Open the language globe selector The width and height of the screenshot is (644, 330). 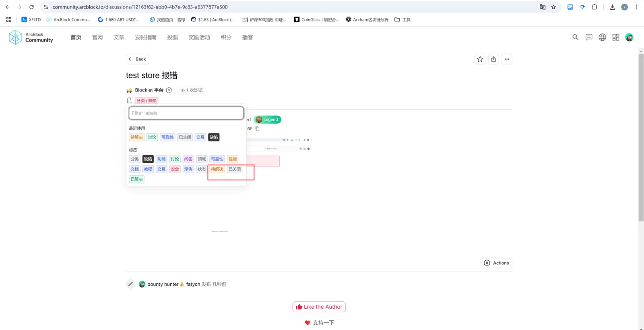[x=602, y=37]
